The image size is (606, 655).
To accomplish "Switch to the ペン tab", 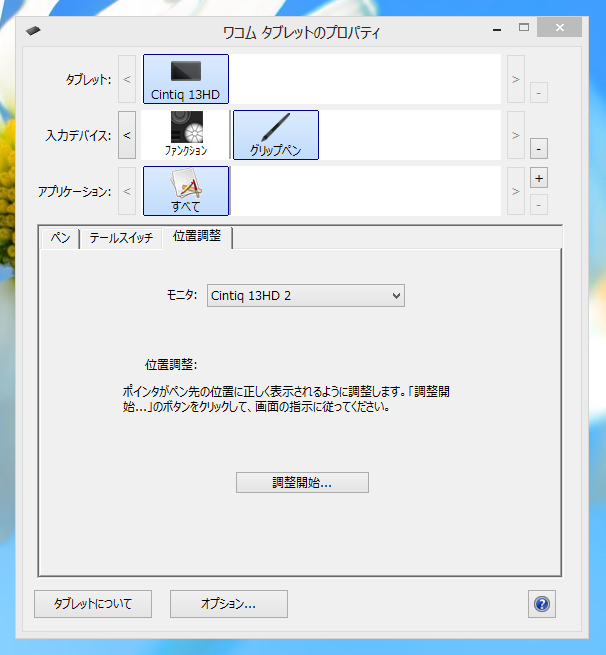I will pos(60,238).
